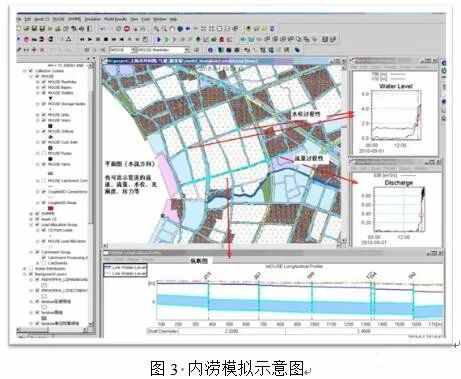Collapse the MOUSE group tree node

pyautogui.click(x=31, y=76)
